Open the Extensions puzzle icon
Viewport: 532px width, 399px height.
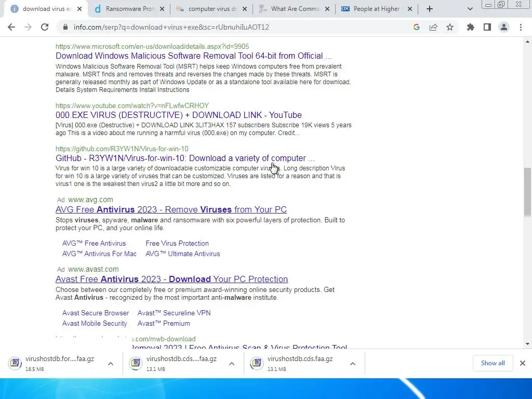pyautogui.click(x=471, y=27)
